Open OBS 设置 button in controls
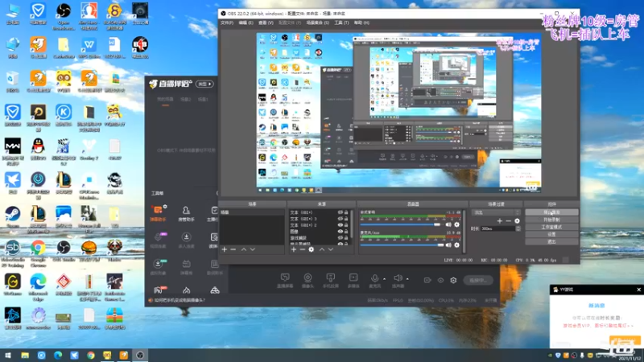644x362 pixels. click(x=551, y=234)
